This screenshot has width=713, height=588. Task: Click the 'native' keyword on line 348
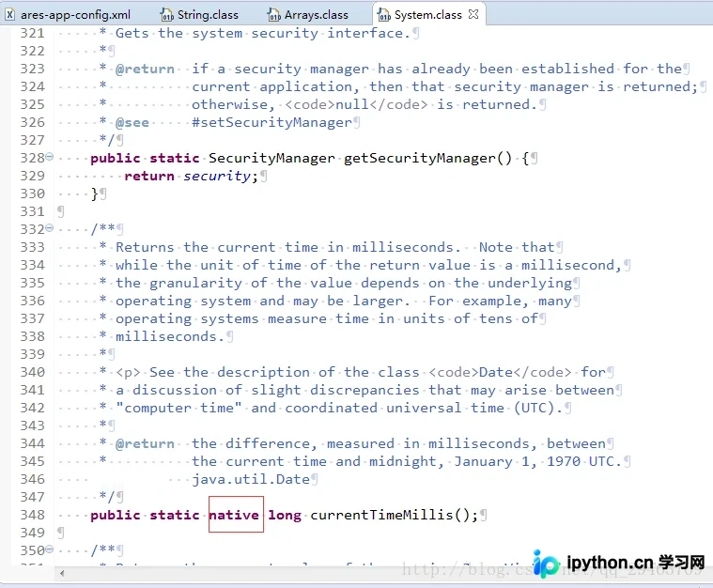[x=234, y=515]
